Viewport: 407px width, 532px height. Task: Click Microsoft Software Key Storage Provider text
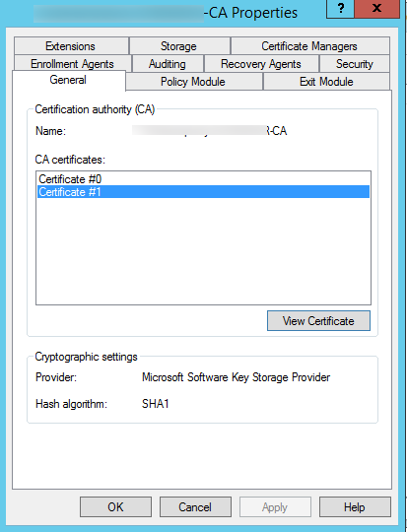pos(236,377)
